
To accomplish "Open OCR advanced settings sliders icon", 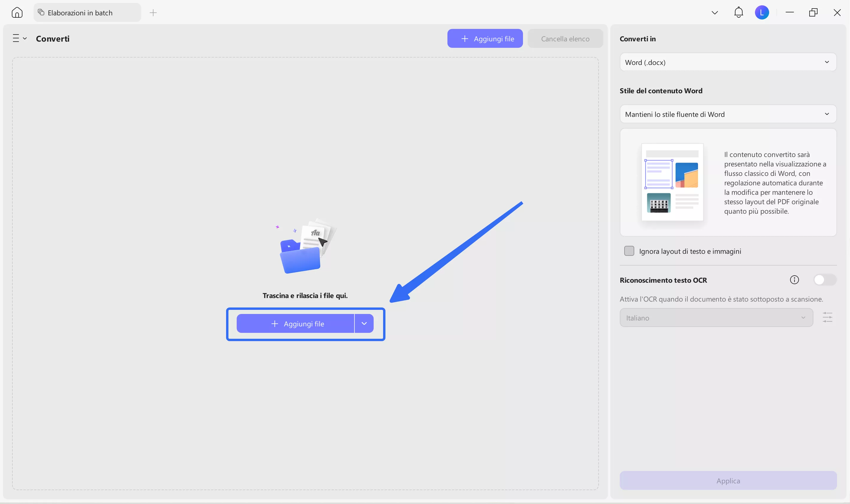I will coord(827,318).
